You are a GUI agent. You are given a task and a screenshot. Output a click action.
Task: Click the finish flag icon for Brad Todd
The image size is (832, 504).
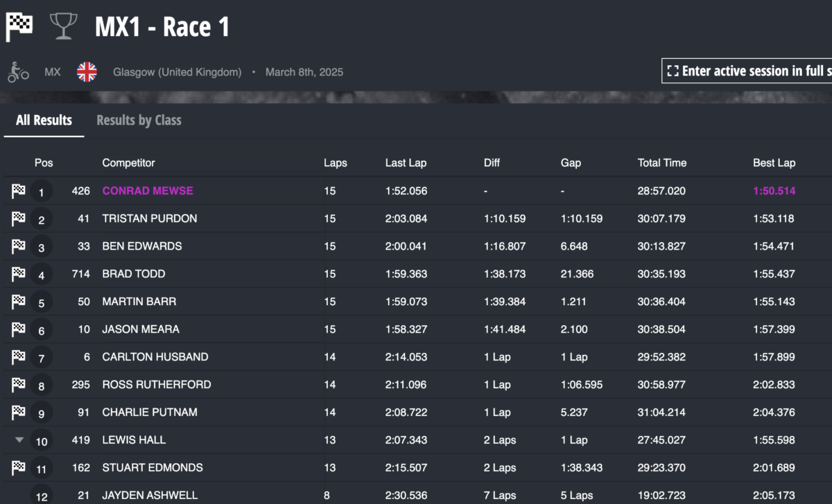tap(19, 275)
